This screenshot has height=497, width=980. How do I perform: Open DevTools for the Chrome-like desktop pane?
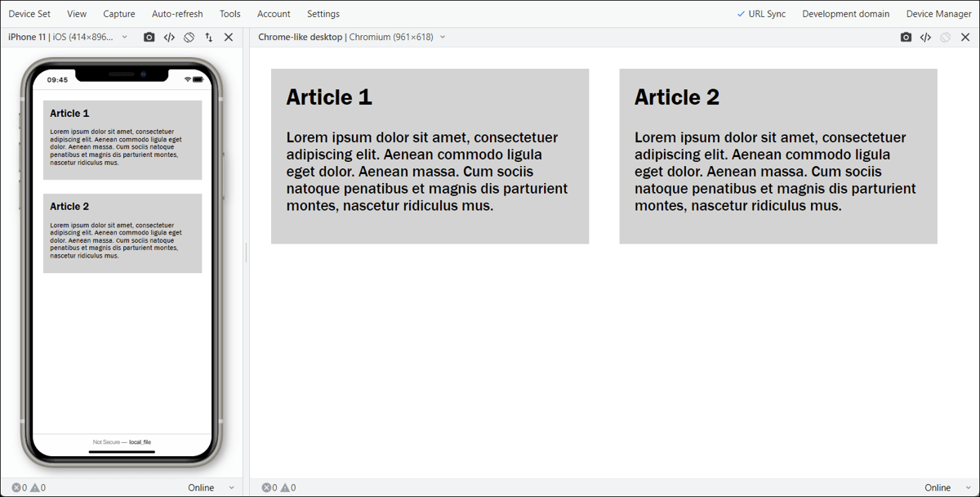pos(925,37)
